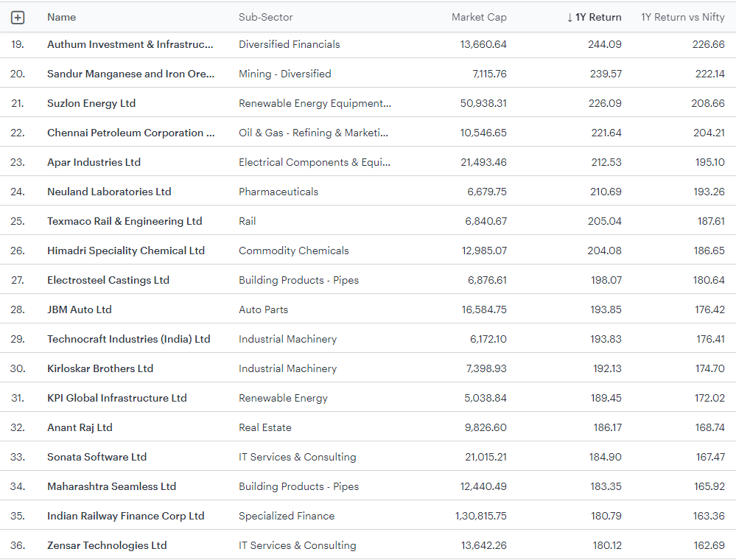Click 1Y return value 180.12
The height and width of the screenshot is (560, 736).
tap(607, 546)
